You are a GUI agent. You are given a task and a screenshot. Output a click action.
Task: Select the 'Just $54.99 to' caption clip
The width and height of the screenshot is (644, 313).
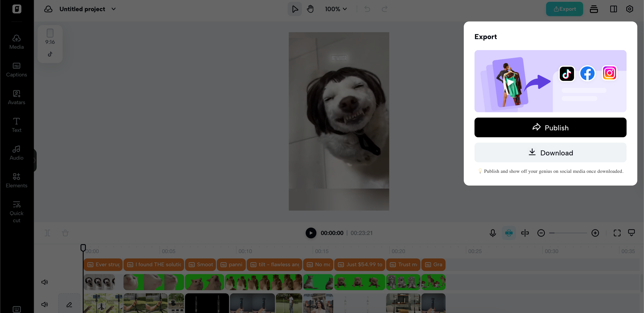coord(360,264)
